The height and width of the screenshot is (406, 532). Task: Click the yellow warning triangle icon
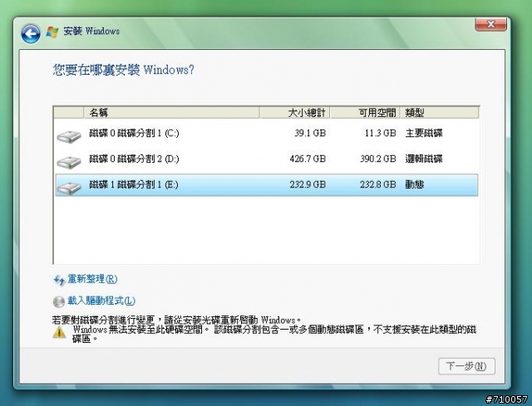pyautogui.click(x=59, y=332)
